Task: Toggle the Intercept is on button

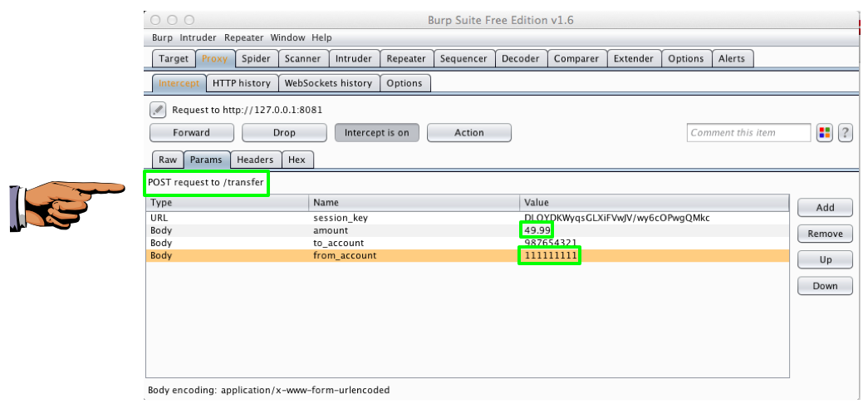Action: click(376, 132)
